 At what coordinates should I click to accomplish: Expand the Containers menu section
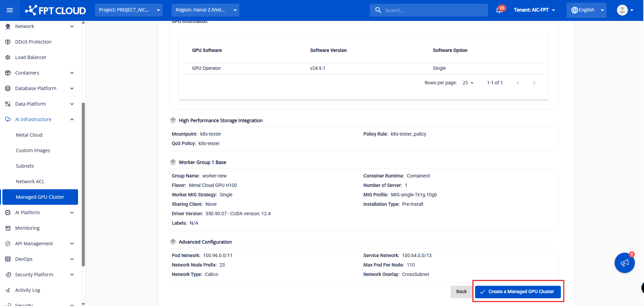[72, 73]
